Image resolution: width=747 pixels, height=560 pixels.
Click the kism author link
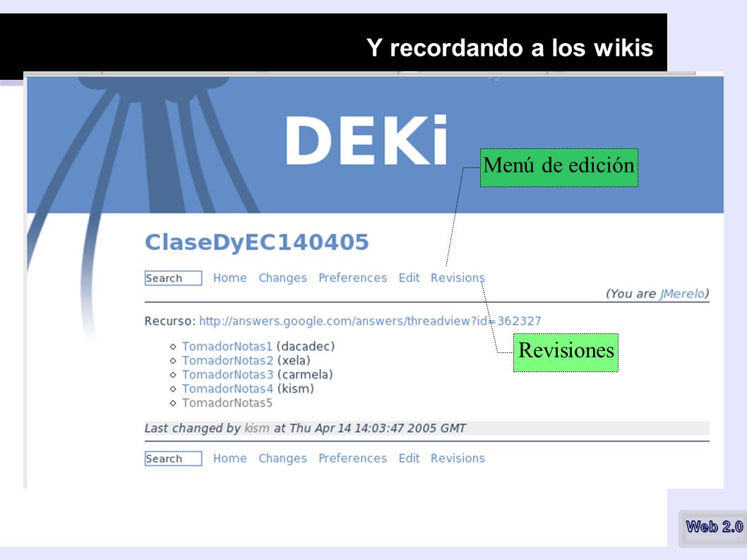(257, 428)
